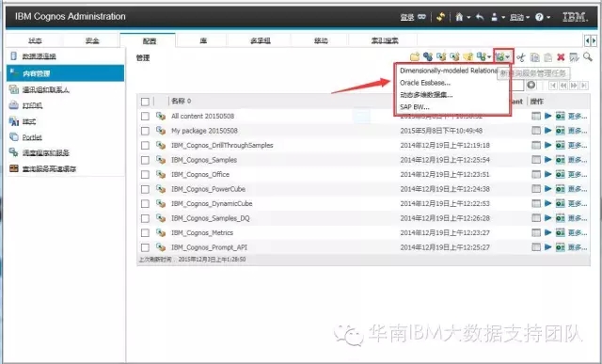The image size is (602, 364).
Task: Click the copy toolbar icon
Action: (534, 57)
